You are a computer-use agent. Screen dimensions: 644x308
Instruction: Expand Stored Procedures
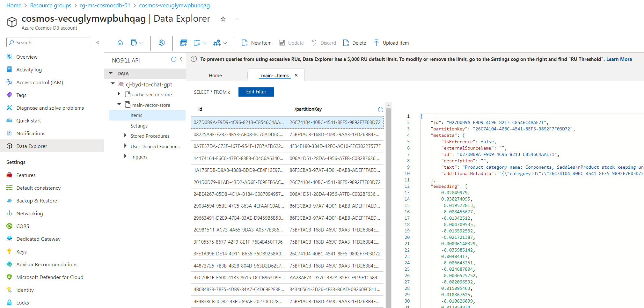125,136
